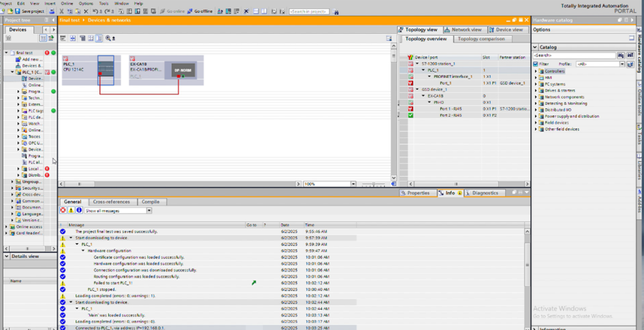
Task: Click the Accessible devices icon after Go offline
Action: [x=220, y=11]
